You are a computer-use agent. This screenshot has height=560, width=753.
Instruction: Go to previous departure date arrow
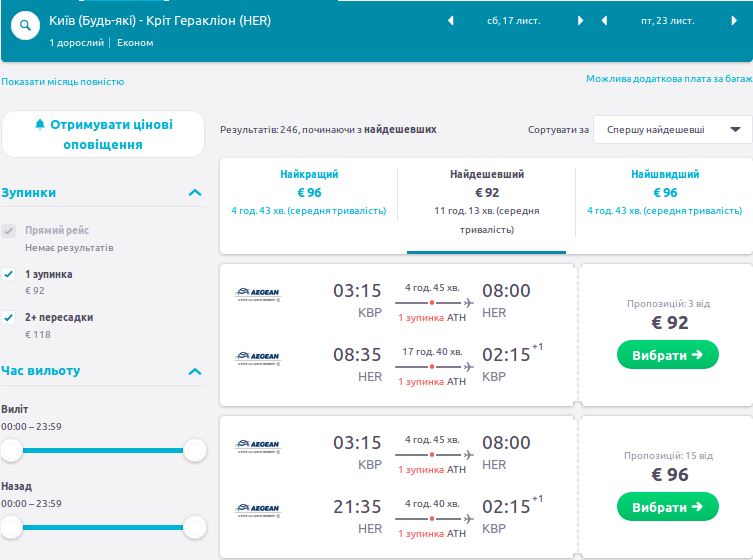pyautogui.click(x=450, y=20)
